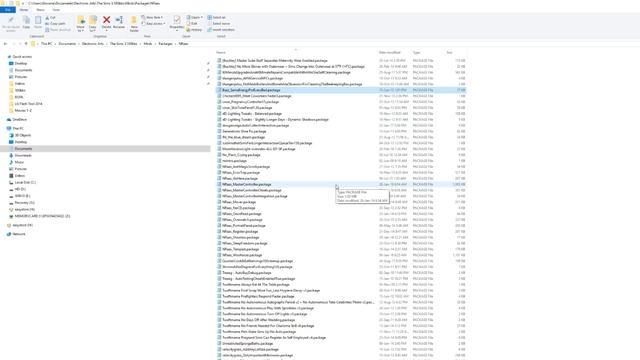Image resolution: width=640 pixels, height=360 pixels.
Task: Select 4D Lighting Tweaks - Balanced.package
Action: [341, 114]
